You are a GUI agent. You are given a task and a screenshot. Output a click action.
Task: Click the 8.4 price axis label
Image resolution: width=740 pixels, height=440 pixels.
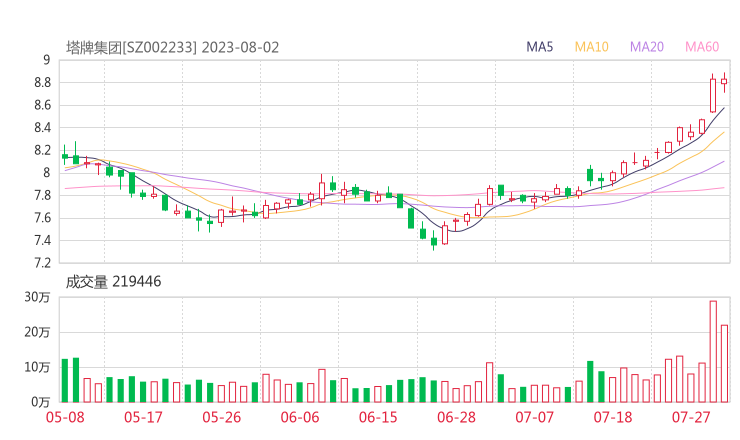click(x=42, y=128)
